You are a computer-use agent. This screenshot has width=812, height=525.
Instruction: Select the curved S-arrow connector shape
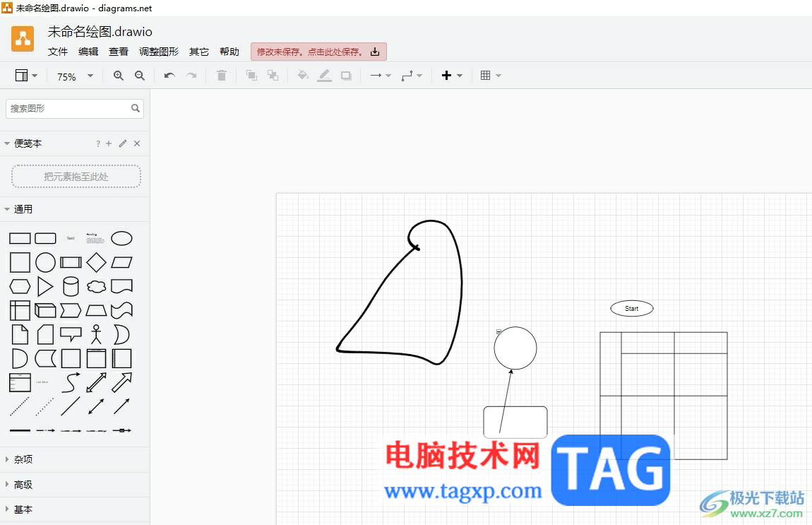(x=71, y=382)
